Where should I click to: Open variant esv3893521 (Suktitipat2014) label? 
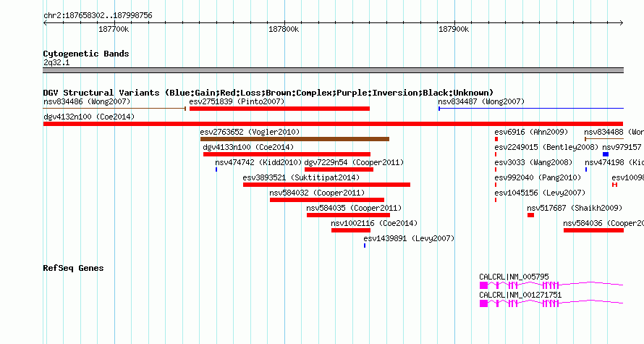click(x=301, y=177)
